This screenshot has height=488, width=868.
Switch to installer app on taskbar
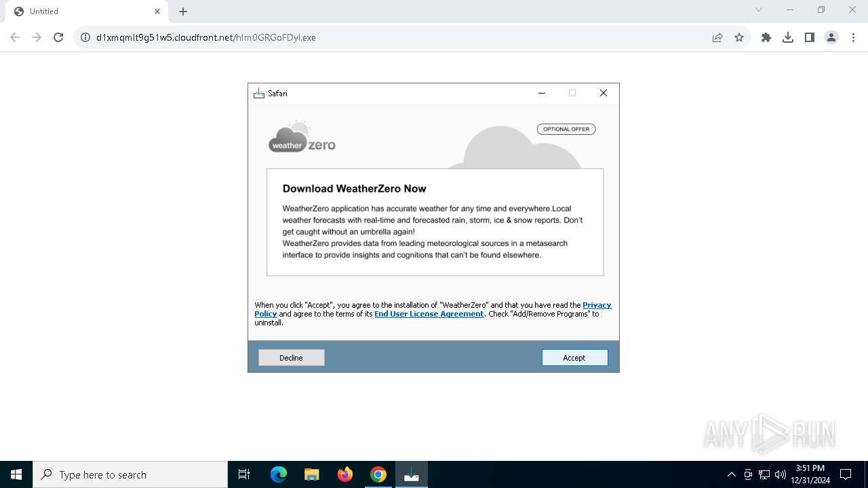(412, 474)
